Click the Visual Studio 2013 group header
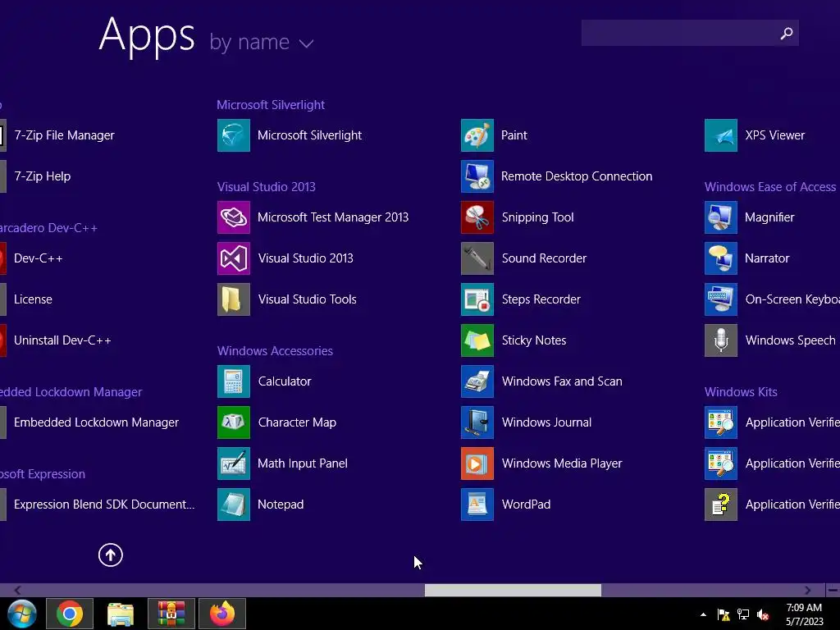This screenshot has width=840, height=630. pos(267,187)
